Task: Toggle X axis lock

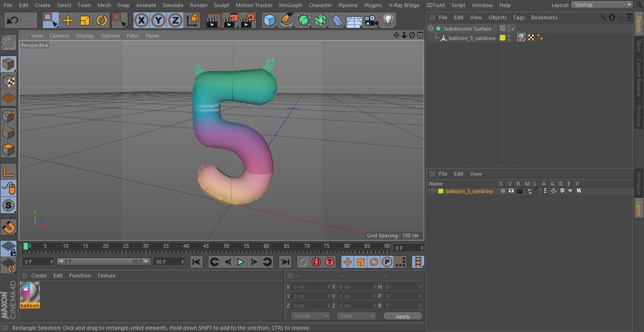Action: (141, 20)
